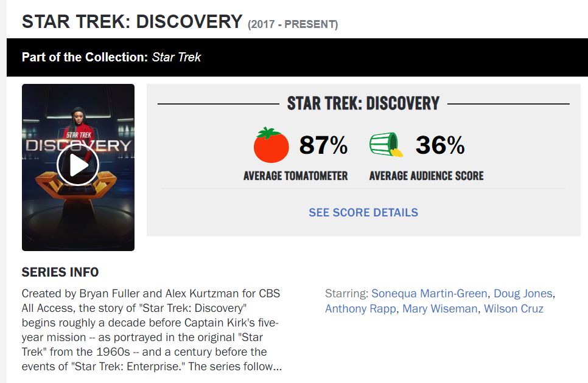
Task: Click the red tomato Tomatometer icon
Action: [x=271, y=145]
